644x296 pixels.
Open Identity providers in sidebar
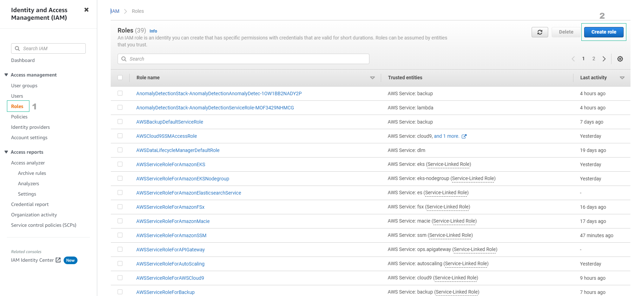coord(30,127)
